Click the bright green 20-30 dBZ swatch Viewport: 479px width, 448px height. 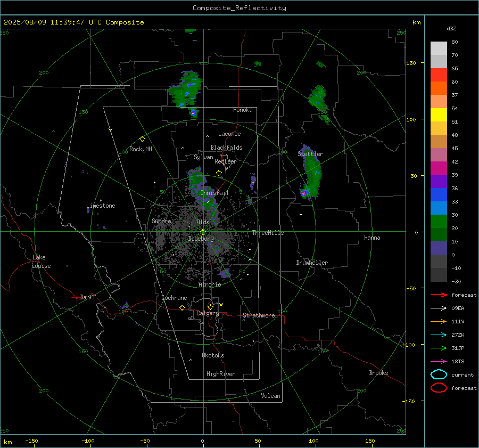click(x=439, y=222)
